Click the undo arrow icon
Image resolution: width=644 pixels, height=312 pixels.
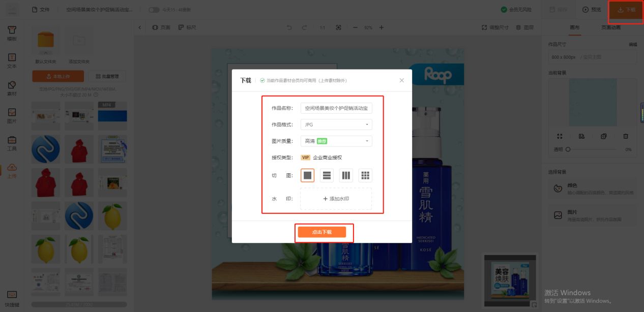pos(289,27)
